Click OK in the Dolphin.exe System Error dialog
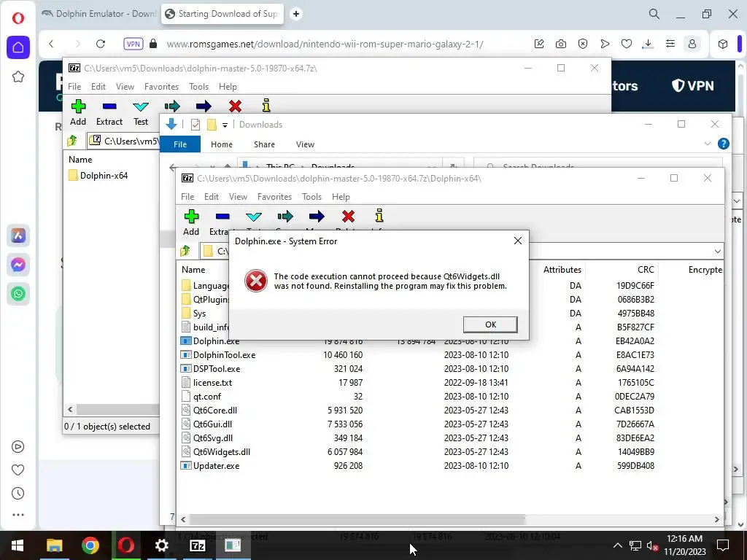The image size is (747, 560). [490, 324]
